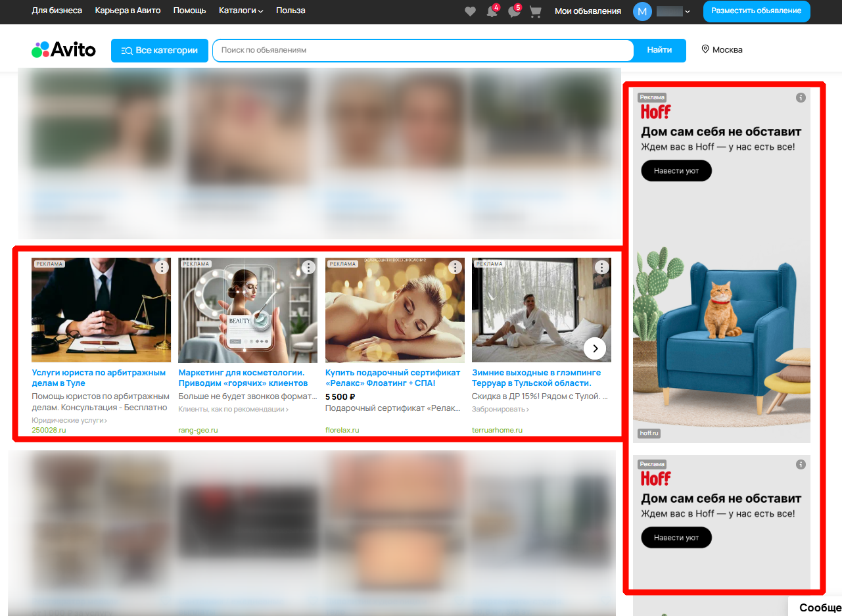Expand the profile account dropdown arrow

[x=688, y=12]
